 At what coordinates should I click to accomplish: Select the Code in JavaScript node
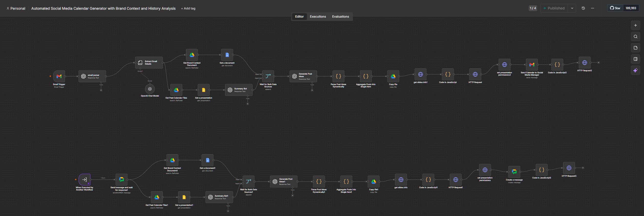point(448,74)
